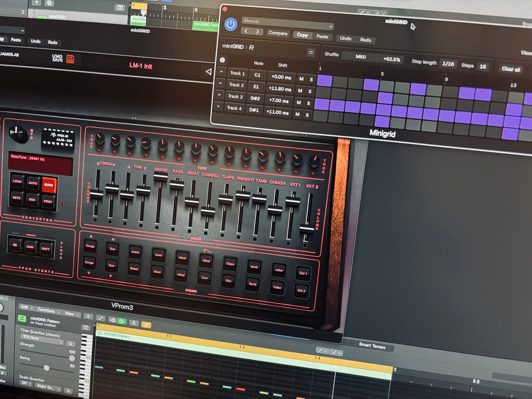Solo Track 3 in miniGRID
Screen dimensions: 532x399
308,103
